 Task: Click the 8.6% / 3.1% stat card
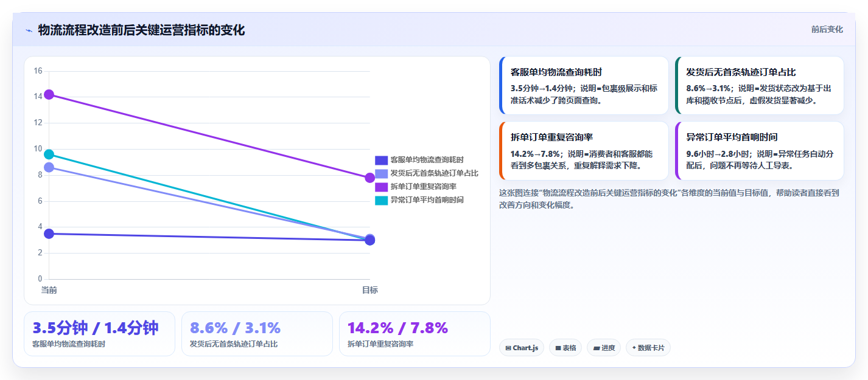257,334
